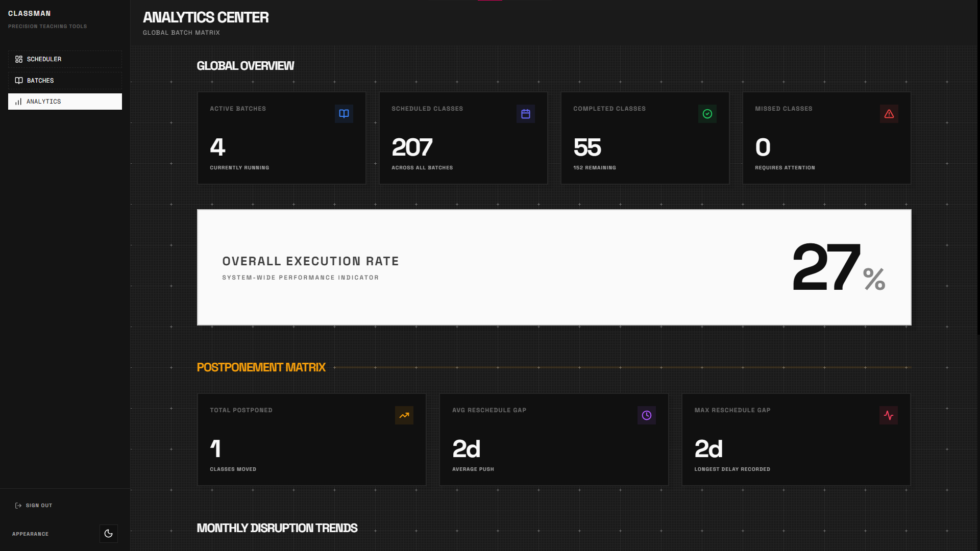
Task: Click the check-circle icon on Completed Classes card
Action: coord(707,114)
